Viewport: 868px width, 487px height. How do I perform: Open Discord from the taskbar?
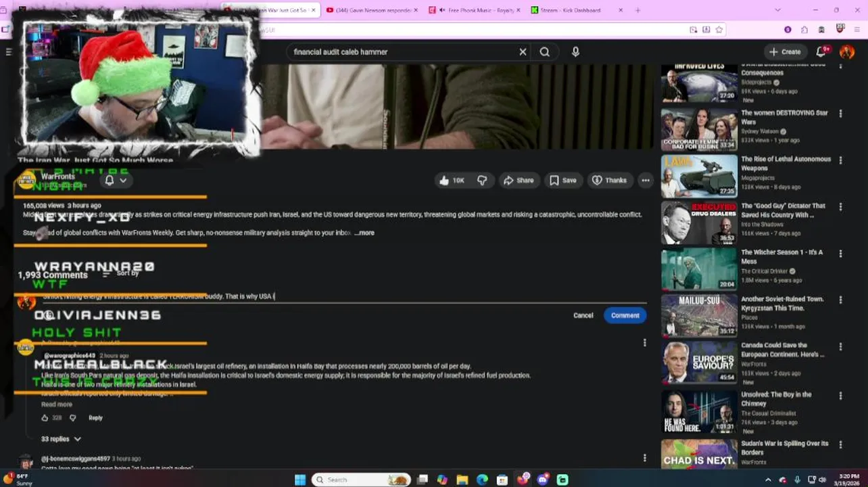click(x=542, y=480)
